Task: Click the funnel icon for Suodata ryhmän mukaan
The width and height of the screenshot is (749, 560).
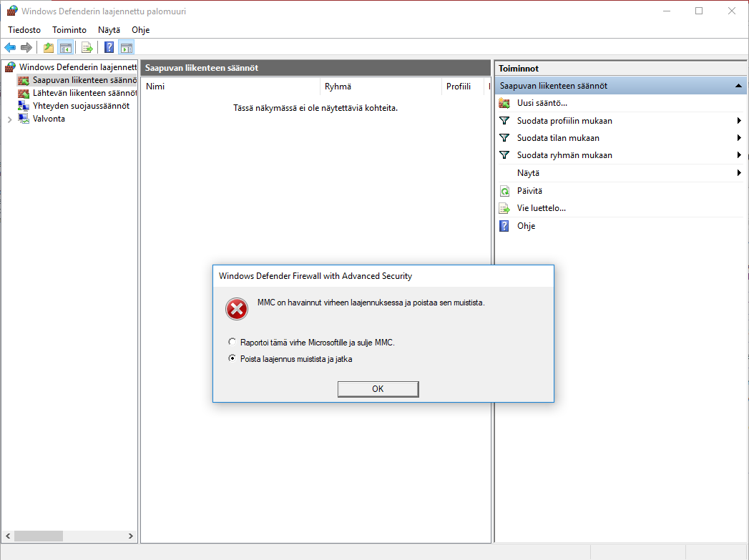Action: point(504,155)
